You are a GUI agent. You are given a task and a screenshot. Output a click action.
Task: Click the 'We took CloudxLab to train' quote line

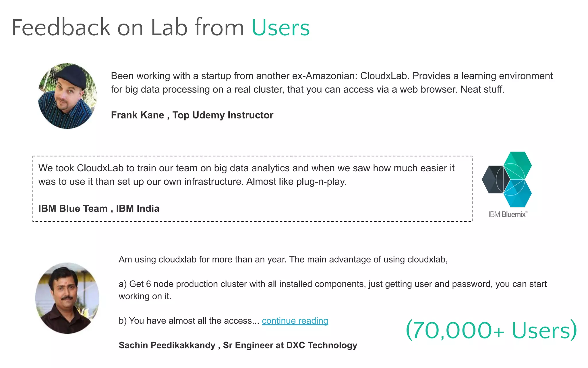(x=246, y=168)
